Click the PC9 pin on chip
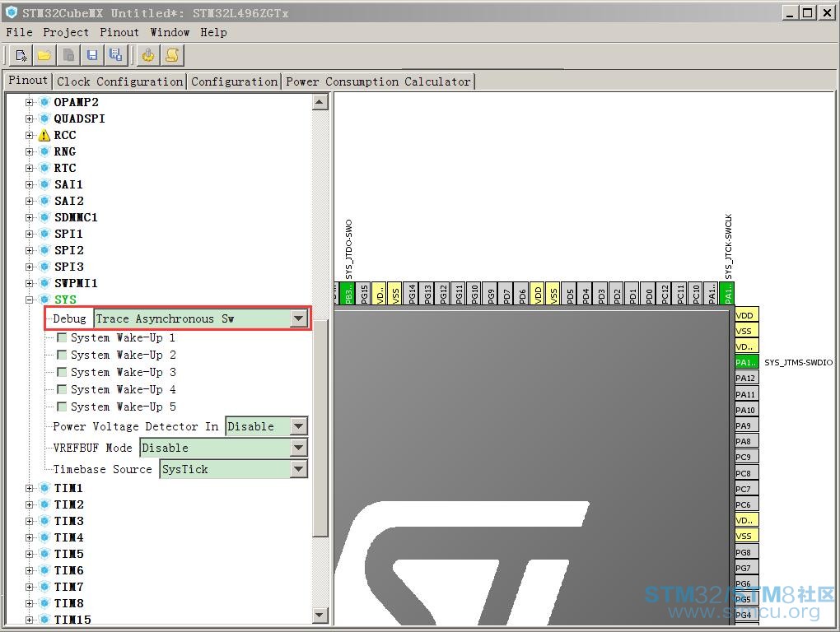The width and height of the screenshot is (840, 632). [746, 457]
